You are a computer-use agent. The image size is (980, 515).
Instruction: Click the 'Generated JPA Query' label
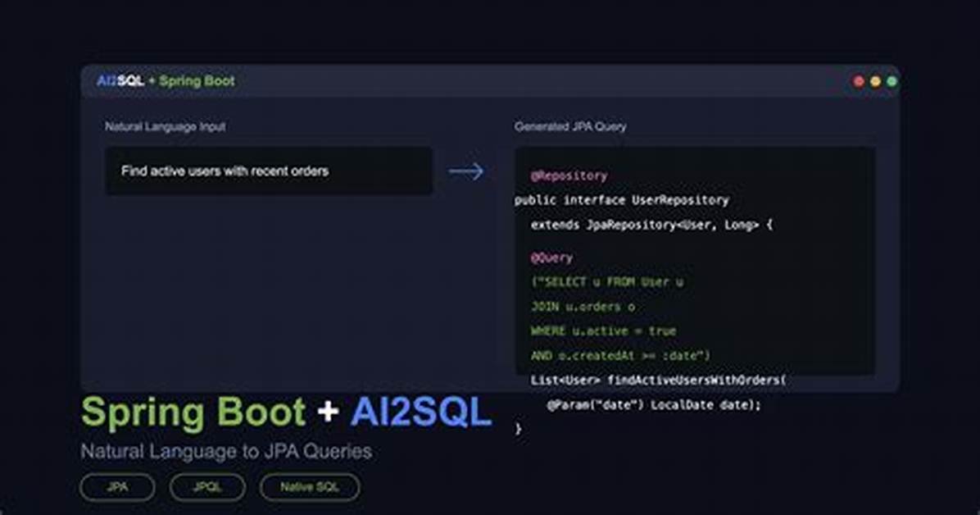(570, 126)
